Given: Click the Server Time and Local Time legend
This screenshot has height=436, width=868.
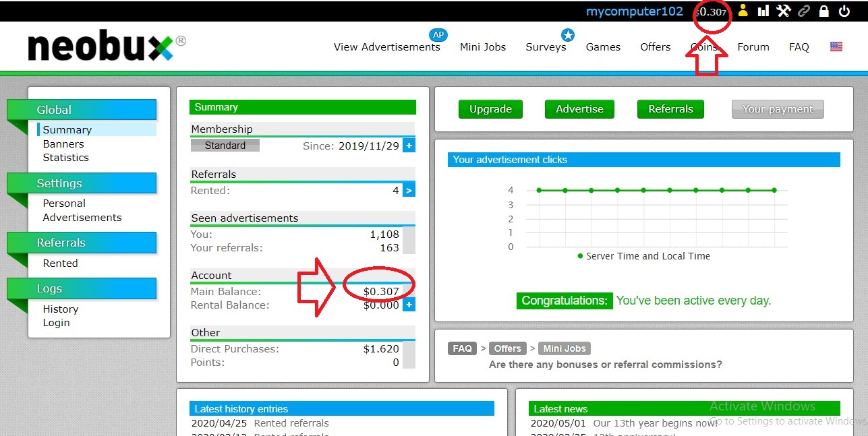Looking at the screenshot, I should [x=643, y=256].
